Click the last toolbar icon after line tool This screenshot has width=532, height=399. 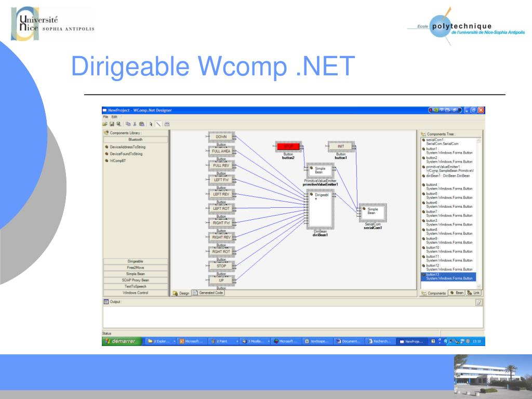point(167,124)
